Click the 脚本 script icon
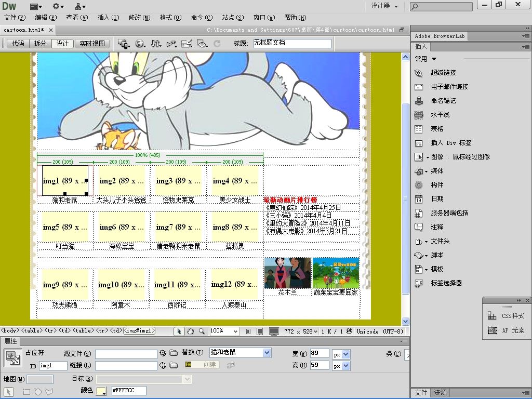The width and height of the screenshot is (532, 399). (419, 255)
